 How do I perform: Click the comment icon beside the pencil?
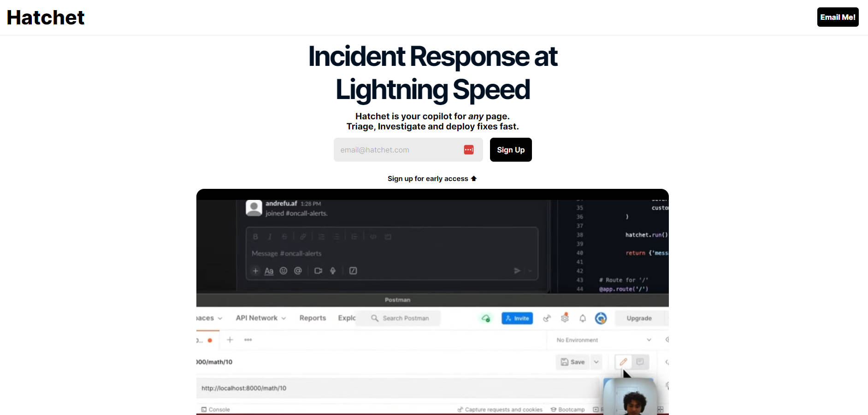click(640, 362)
